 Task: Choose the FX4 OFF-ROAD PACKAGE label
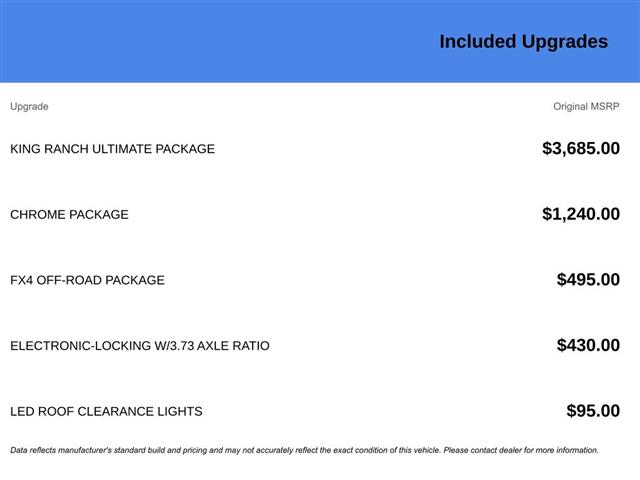pyautogui.click(x=87, y=280)
